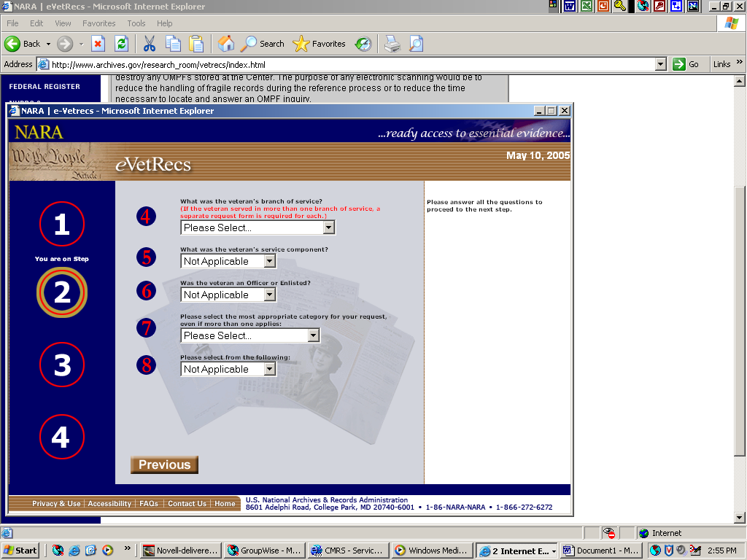The height and width of the screenshot is (560, 747).
Task: Open the FAQs link
Action: [149, 503]
